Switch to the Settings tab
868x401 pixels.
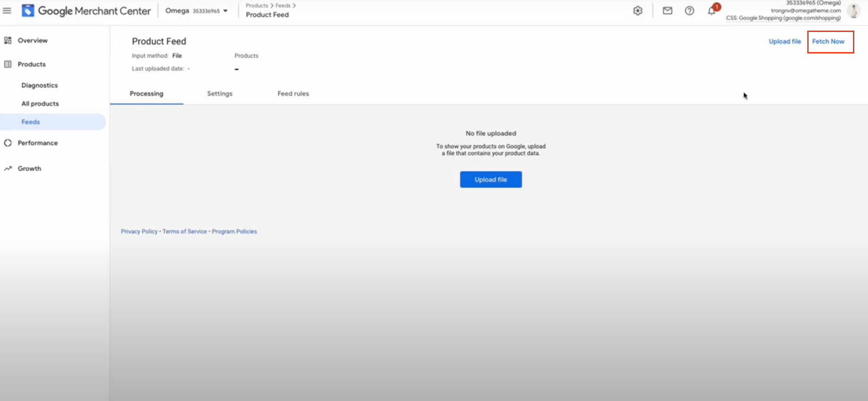click(220, 94)
